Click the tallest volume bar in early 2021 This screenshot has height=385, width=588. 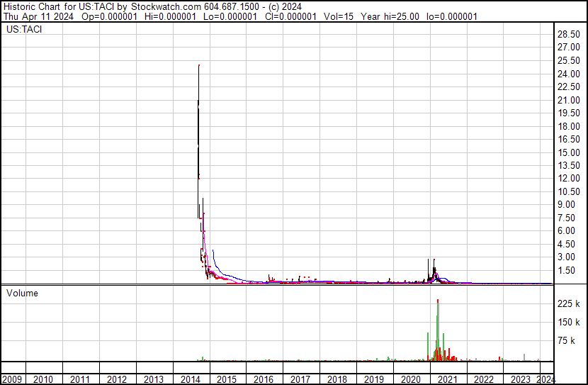[x=438, y=330]
